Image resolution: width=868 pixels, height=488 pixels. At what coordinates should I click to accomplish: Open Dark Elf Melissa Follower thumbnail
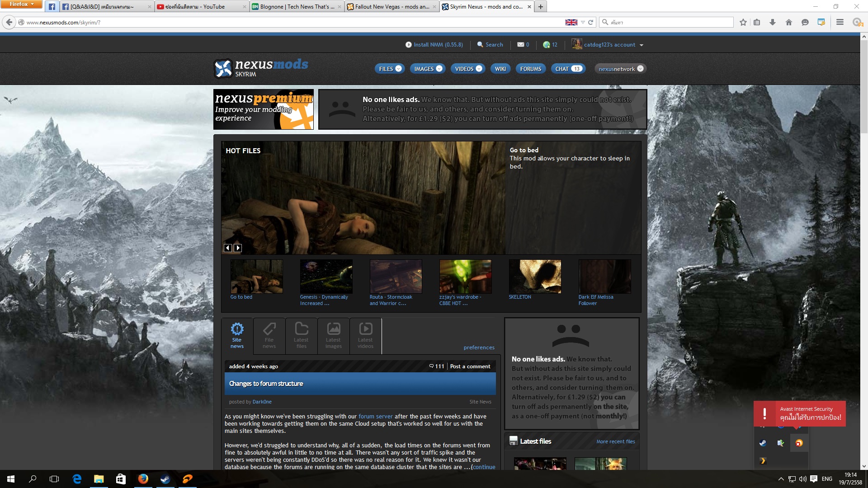[604, 277]
